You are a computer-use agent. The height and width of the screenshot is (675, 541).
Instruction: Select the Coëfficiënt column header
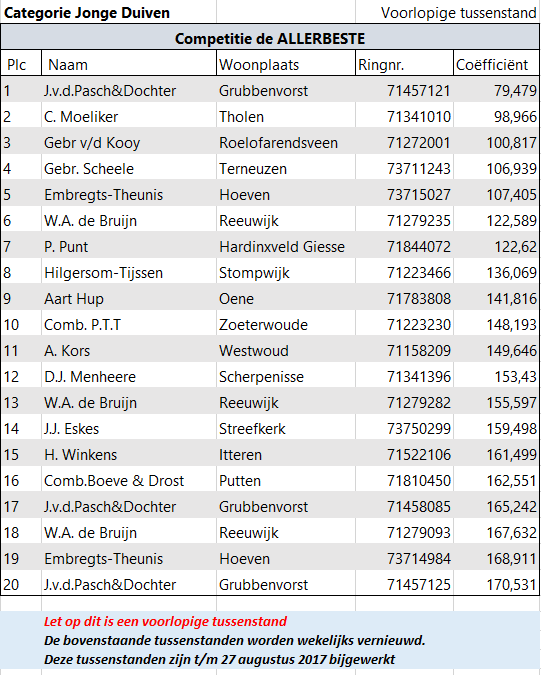496,65
